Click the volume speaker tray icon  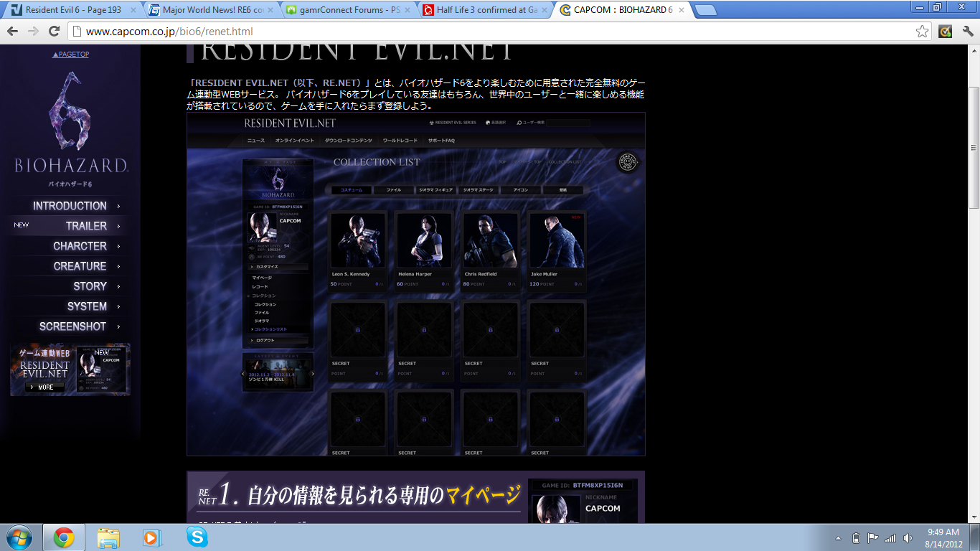[x=908, y=538]
